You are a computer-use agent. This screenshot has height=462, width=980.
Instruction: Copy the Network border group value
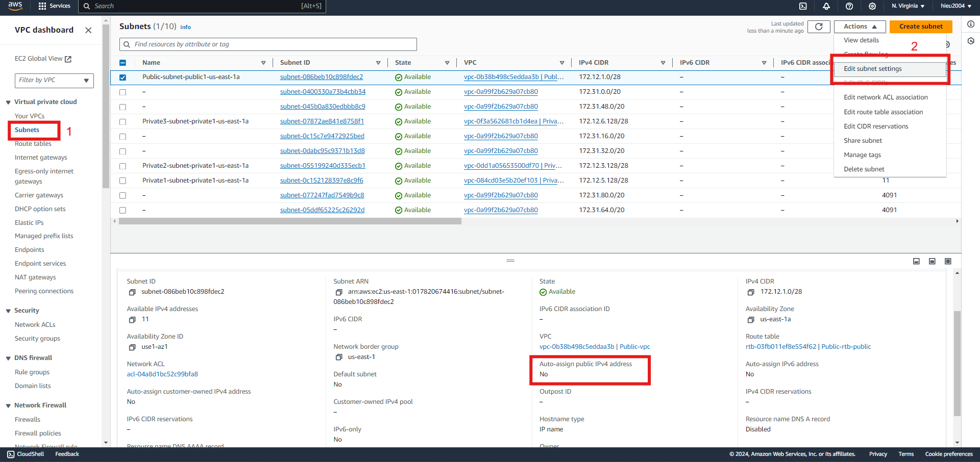click(x=338, y=357)
